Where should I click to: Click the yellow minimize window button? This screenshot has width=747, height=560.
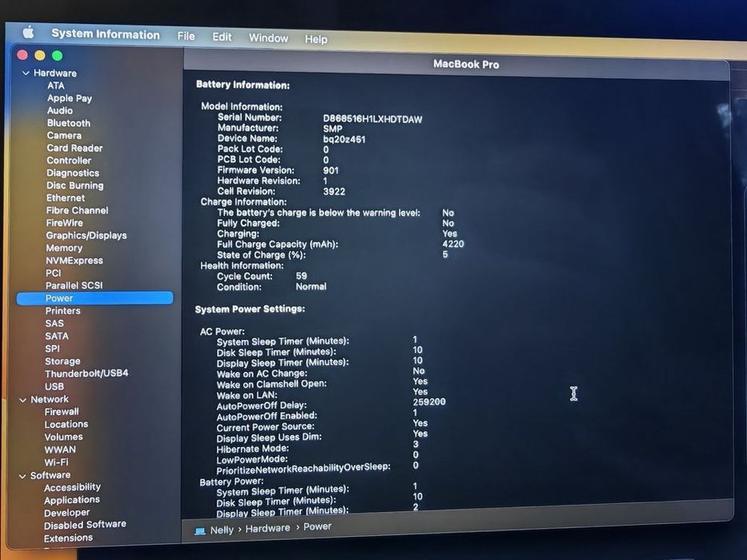(40, 55)
